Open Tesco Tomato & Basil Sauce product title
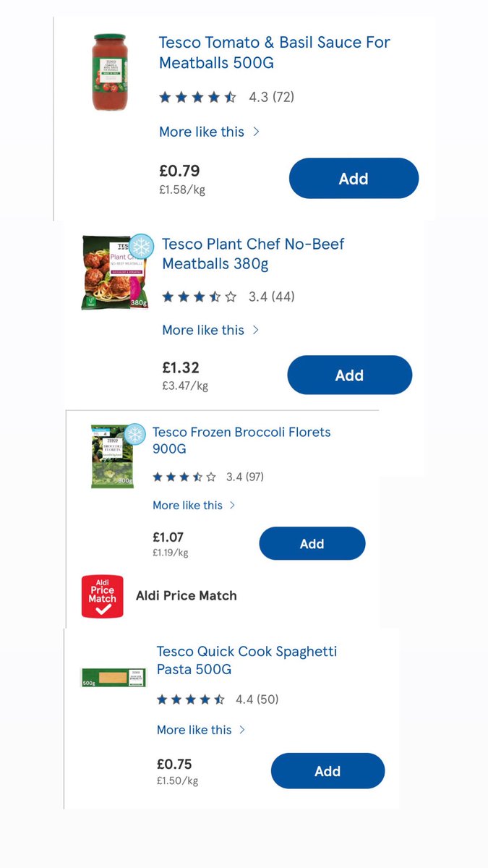 click(274, 52)
